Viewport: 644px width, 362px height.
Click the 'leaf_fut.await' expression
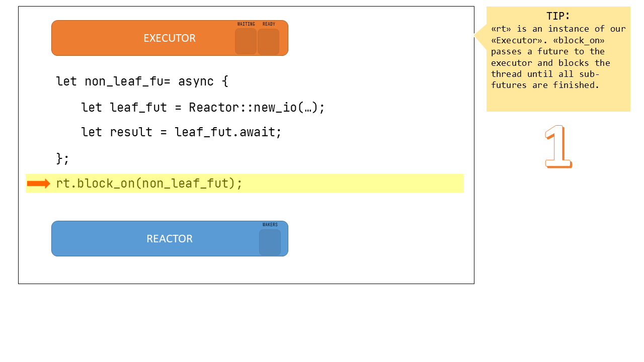click(x=228, y=132)
